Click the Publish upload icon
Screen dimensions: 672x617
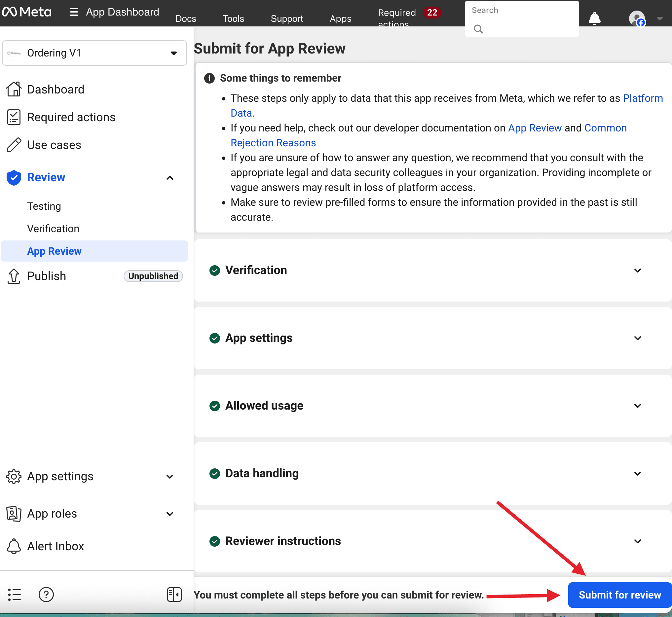tap(14, 276)
